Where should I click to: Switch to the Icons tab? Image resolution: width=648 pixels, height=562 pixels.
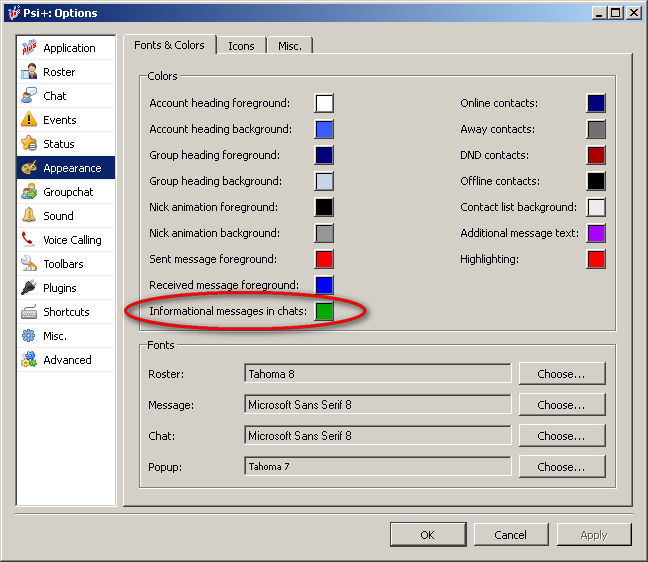[241, 46]
